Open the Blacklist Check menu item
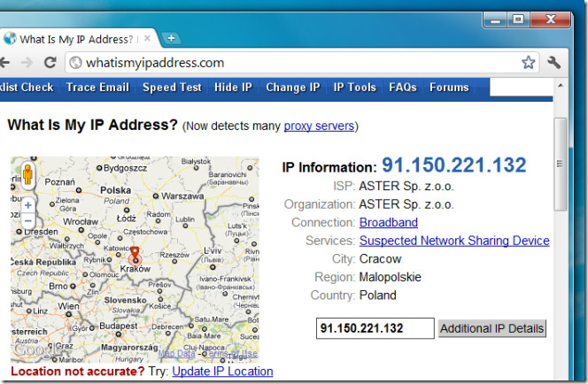 pos(27,88)
